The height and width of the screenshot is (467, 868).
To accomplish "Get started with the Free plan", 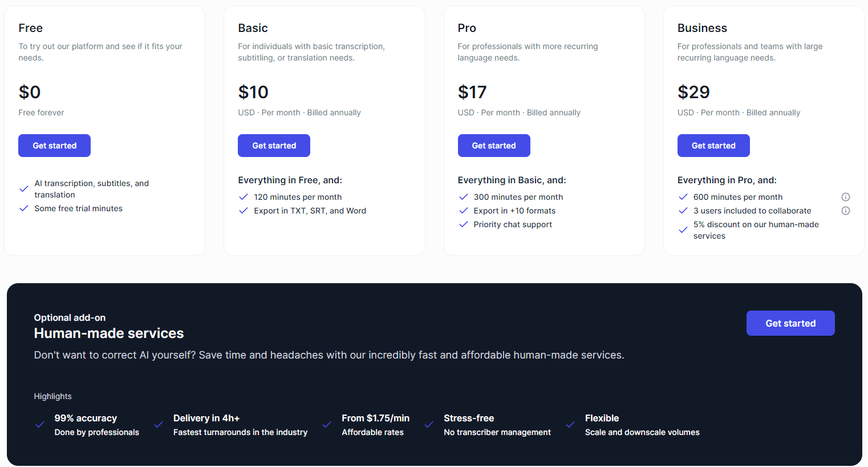I will click(55, 146).
